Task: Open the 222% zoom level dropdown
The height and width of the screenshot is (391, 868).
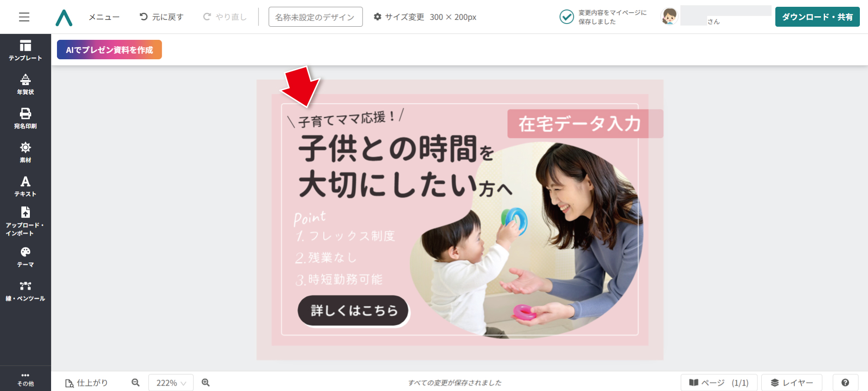Action: [171, 383]
